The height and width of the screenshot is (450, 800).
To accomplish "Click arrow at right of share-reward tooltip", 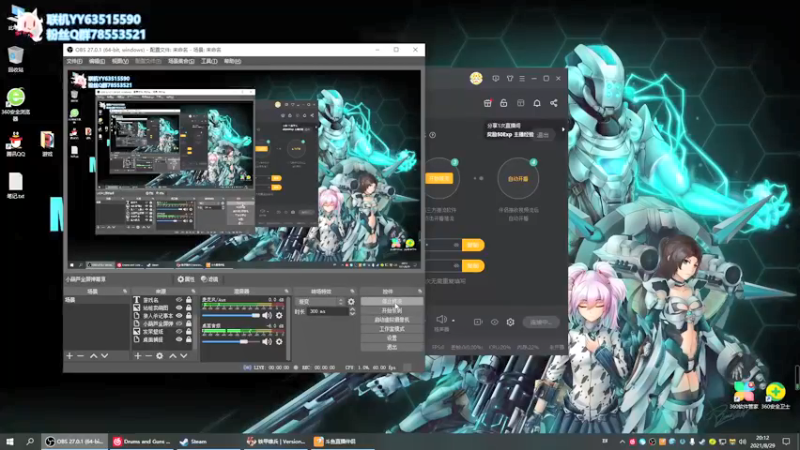I will [x=563, y=130].
